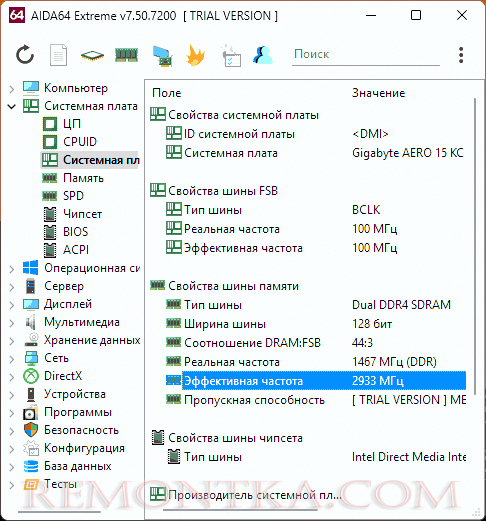Select Устройства in the tree
This screenshot has width=486, height=521.
tap(75, 394)
